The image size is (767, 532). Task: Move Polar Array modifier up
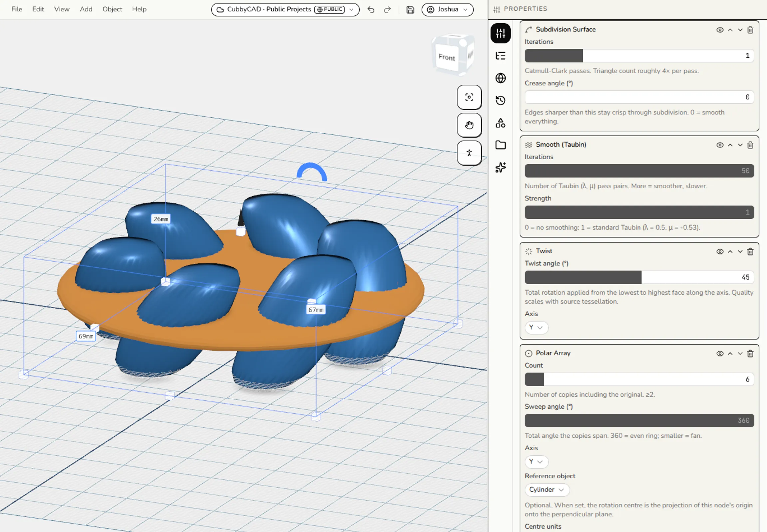[x=730, y=354]
